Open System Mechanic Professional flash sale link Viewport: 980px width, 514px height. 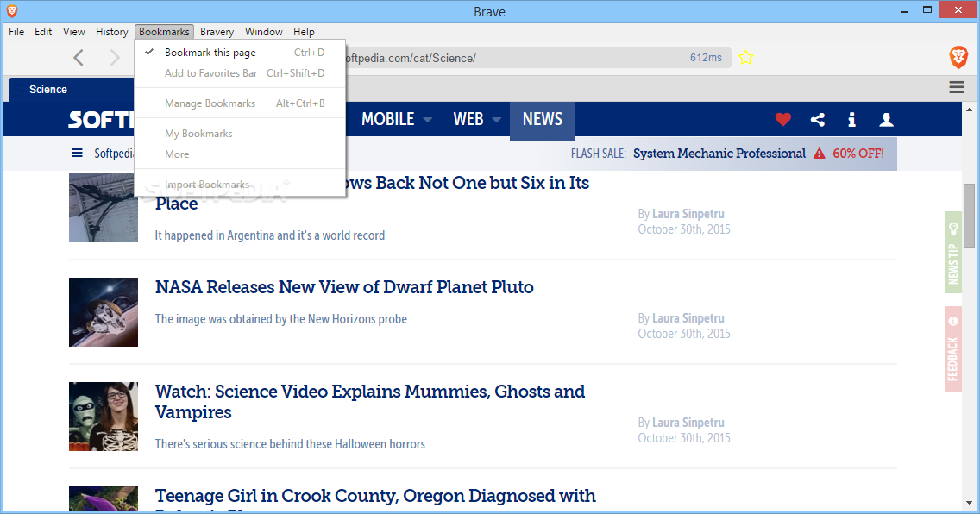[x=719, y=153]
